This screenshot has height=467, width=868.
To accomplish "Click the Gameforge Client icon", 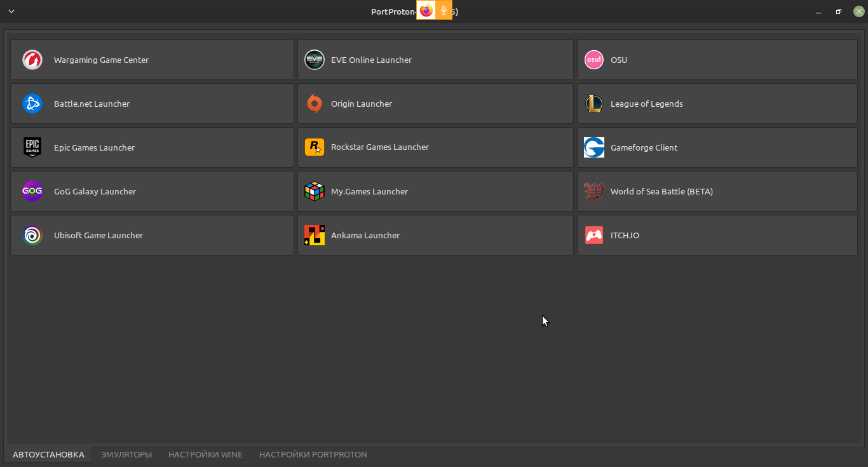I will [594, 147].
